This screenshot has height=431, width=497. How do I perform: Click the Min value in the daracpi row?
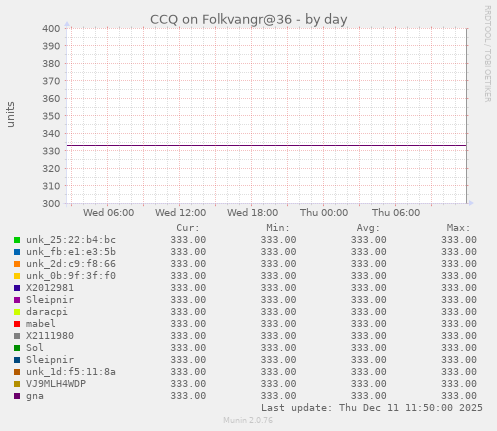(x=279, y=312)
